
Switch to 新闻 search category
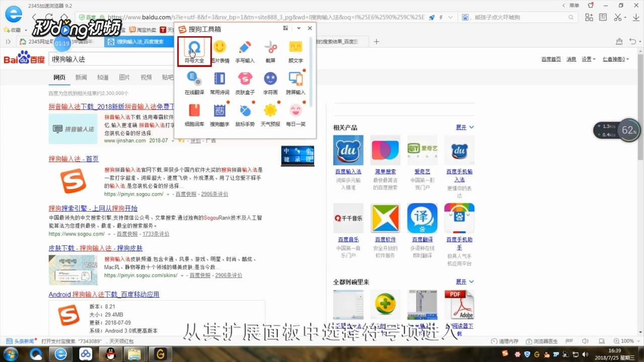[x=81, y=77]
